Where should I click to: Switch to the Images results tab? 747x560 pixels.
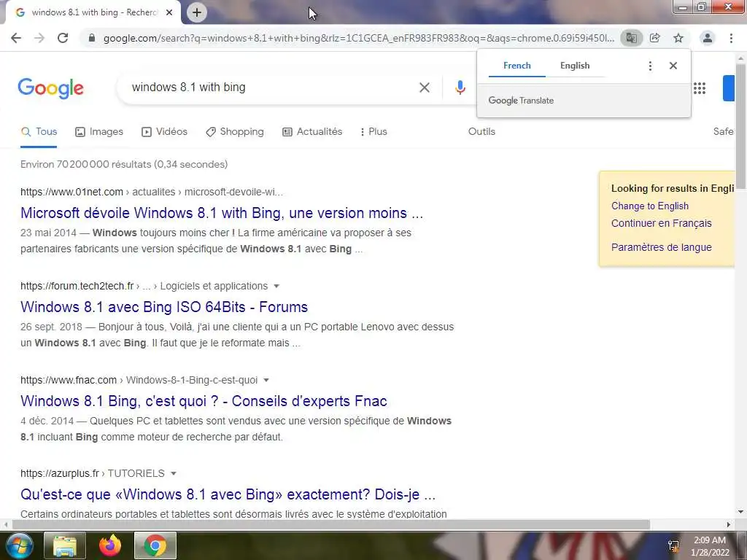click(x=99, y=132)
